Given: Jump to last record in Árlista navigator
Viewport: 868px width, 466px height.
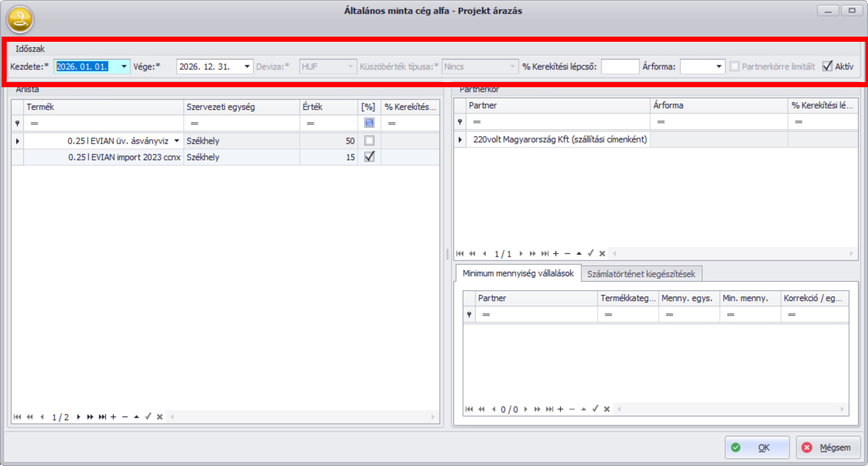Looking at the screenshot, I should [x=102, y=417].
